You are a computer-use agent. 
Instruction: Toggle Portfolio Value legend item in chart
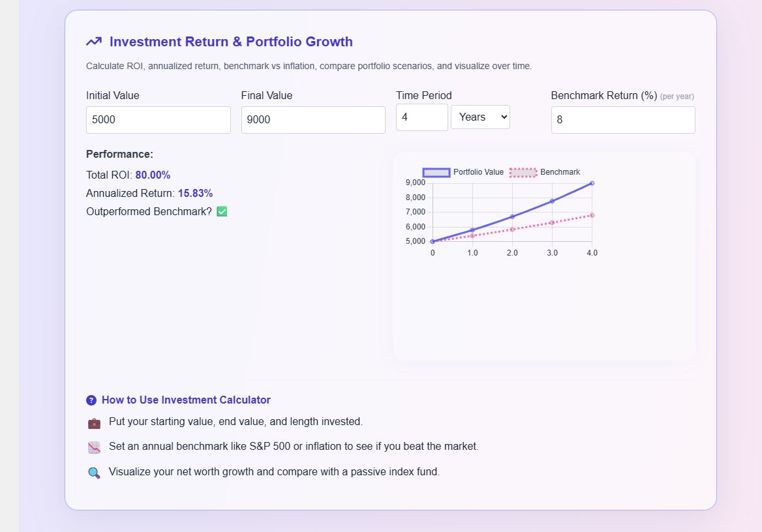pyautogui.click(x=478, y=172)
